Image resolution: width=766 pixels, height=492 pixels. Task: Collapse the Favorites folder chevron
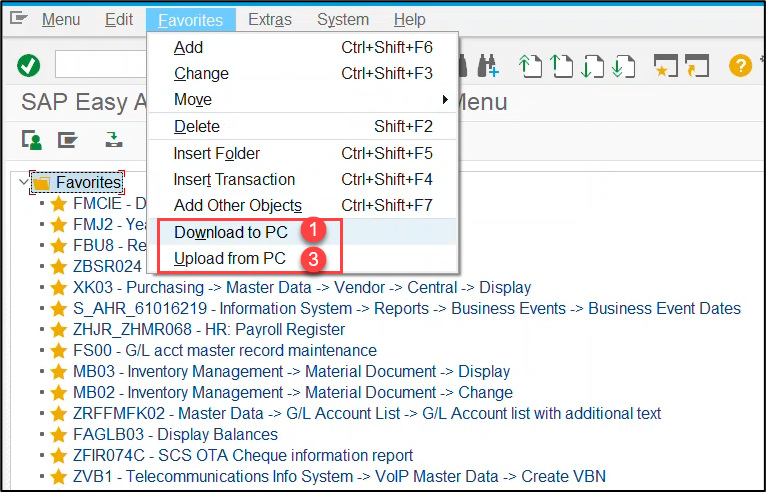(x=23, y=182)
